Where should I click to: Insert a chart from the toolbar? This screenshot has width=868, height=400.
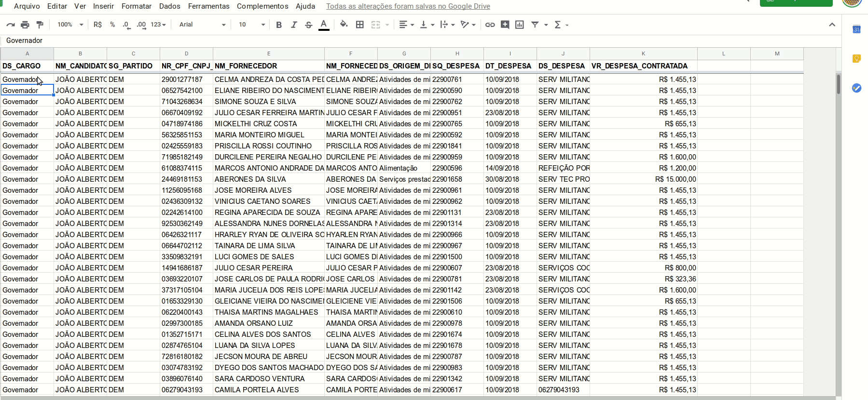520,25
